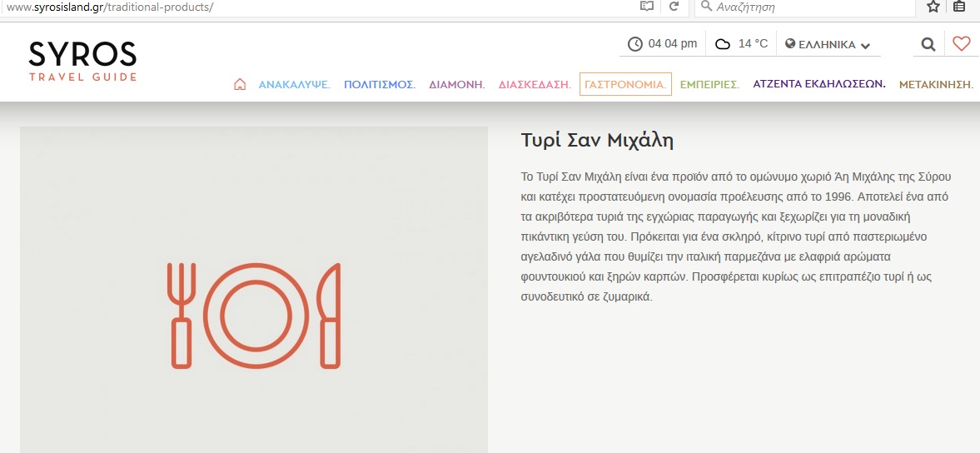Click the heart favorites icon

point(961,44)
